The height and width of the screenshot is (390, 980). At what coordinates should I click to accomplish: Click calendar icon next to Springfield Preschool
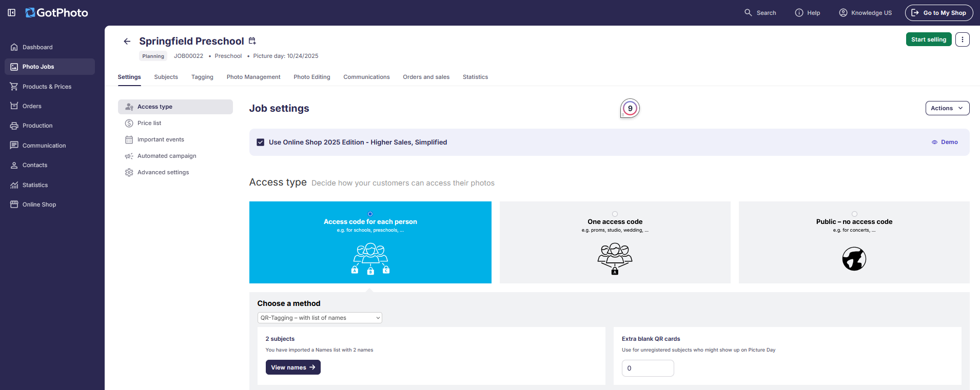(252, 41)
